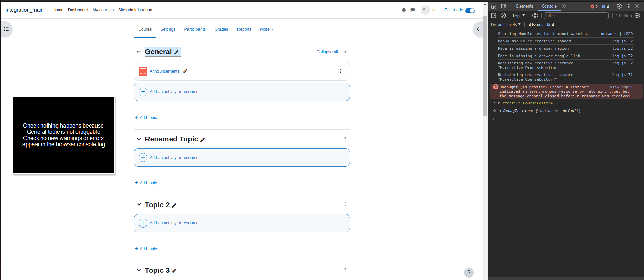Edit Topic 3 name pencil icon
Viewport: 644px width, 280px height.
coord(174,271)
